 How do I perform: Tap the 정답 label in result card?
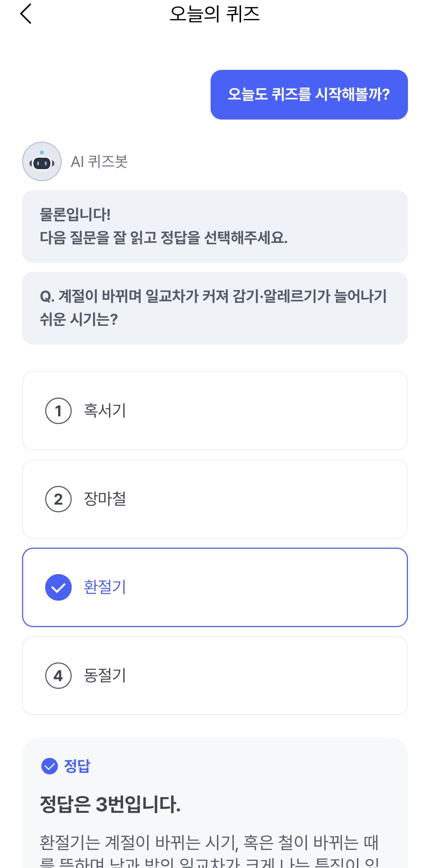pos(77,766)
